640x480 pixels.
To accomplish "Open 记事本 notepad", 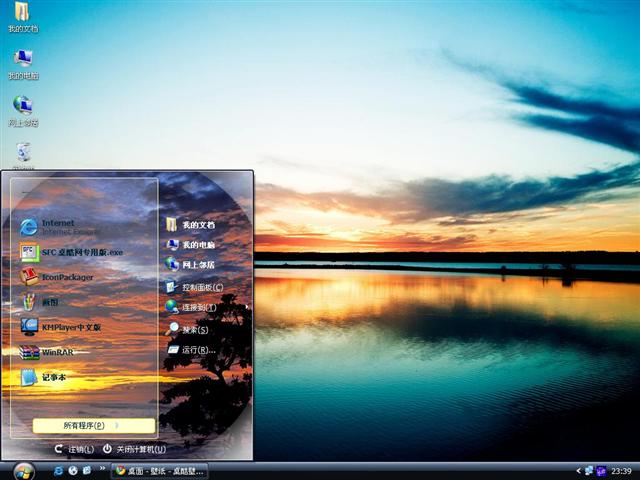I will pos(43,377).
